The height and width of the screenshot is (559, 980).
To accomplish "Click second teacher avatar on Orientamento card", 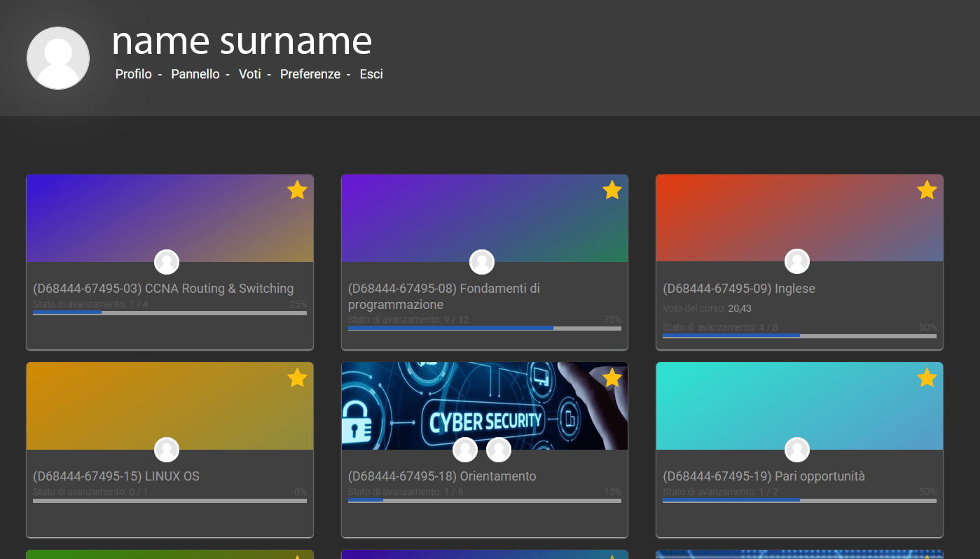I will click(499, 450).
